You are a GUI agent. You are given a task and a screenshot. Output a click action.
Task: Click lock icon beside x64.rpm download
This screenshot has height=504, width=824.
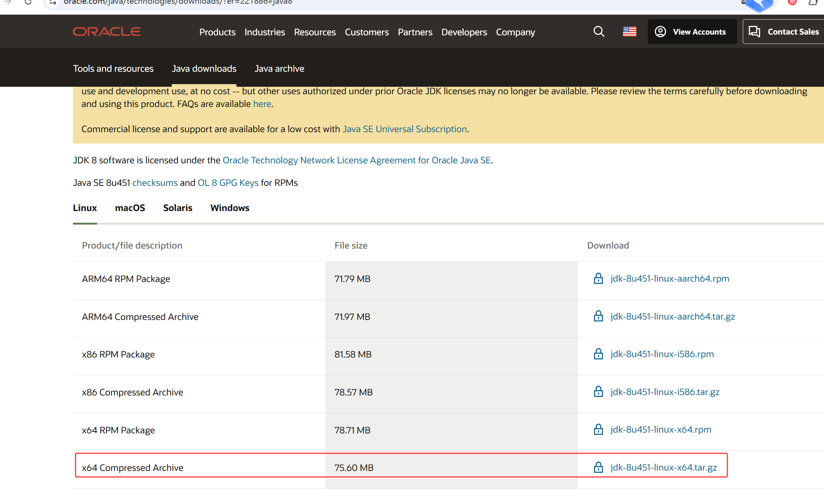coord(598,430)
